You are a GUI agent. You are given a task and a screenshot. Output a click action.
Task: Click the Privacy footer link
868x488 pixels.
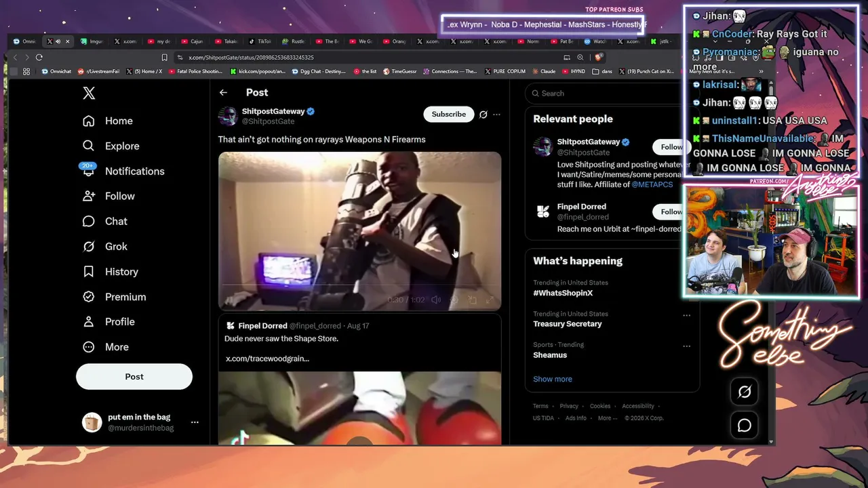[x=569, y=406]
